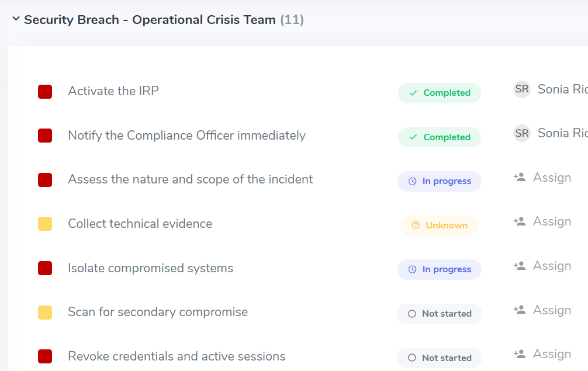Image resolution: width=588 pixels, height=371 pixels.
Task: Click add-person icon on Assess the nature row
Action: coord(520,177)
